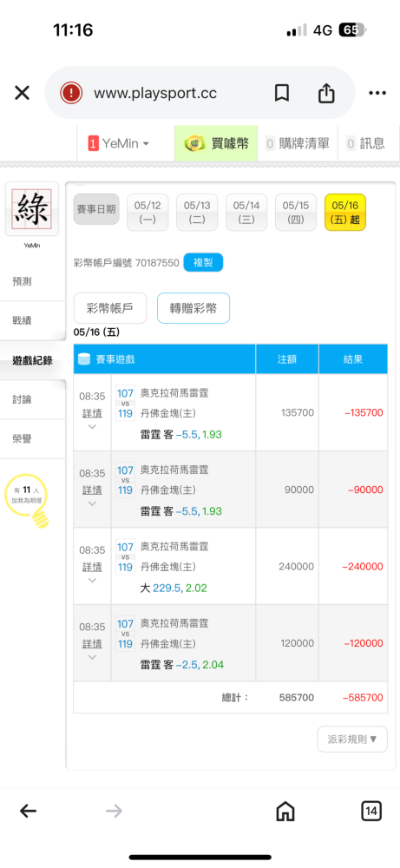Open 戰績 in the left sidebar
Image resolution: width=400 pixels, height=868 pixels.
(x=33, y=320)
